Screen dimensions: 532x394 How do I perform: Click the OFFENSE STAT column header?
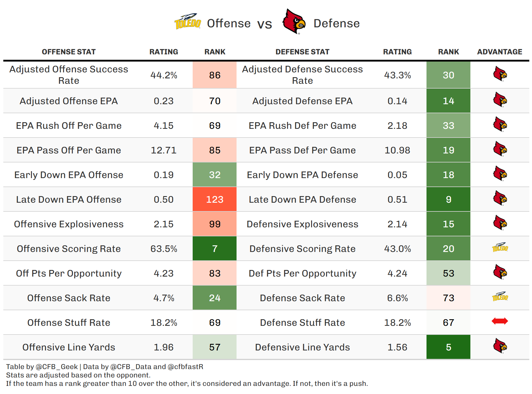(69, 52)
